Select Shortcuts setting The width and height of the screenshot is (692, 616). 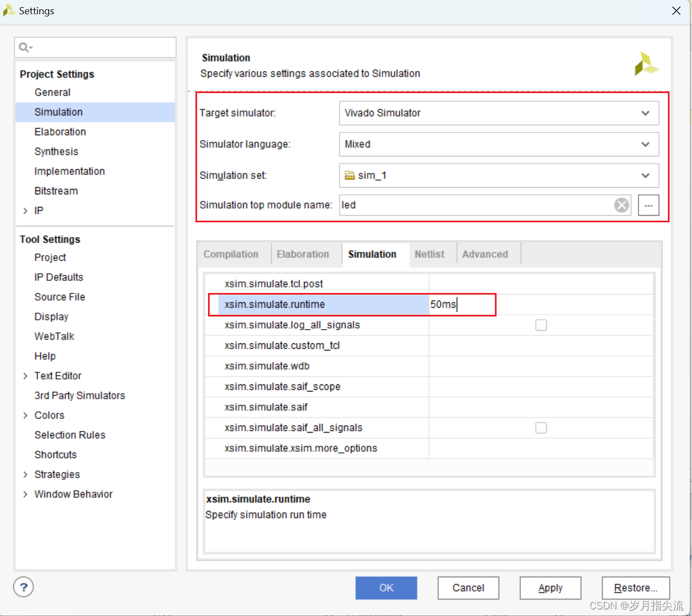click(56, 455)
